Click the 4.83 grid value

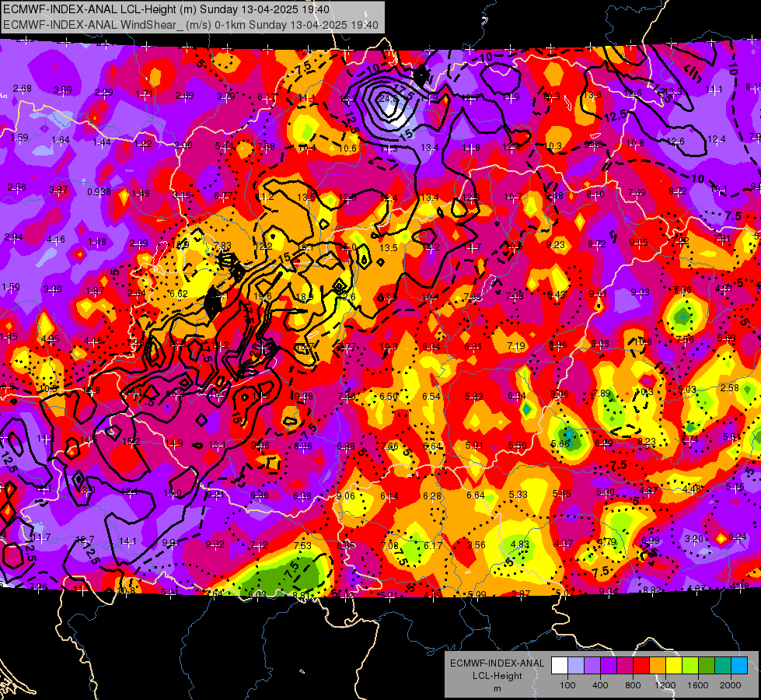[x=520, y=544]
